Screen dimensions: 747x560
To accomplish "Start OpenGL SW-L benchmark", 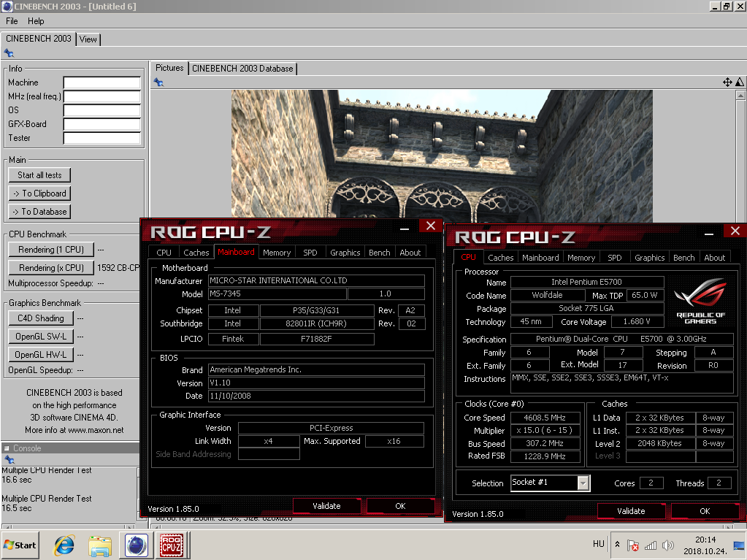I will [x=41, y=336].
